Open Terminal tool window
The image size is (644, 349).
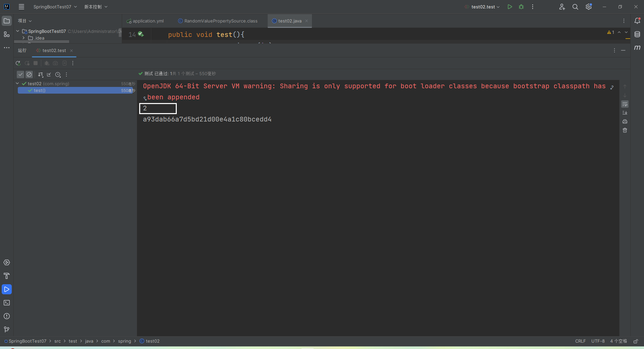point(7,303)
